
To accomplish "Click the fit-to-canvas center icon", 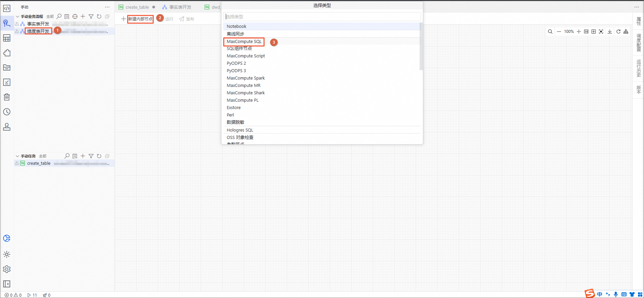I will pyautogui.click(x=594, y=32).
